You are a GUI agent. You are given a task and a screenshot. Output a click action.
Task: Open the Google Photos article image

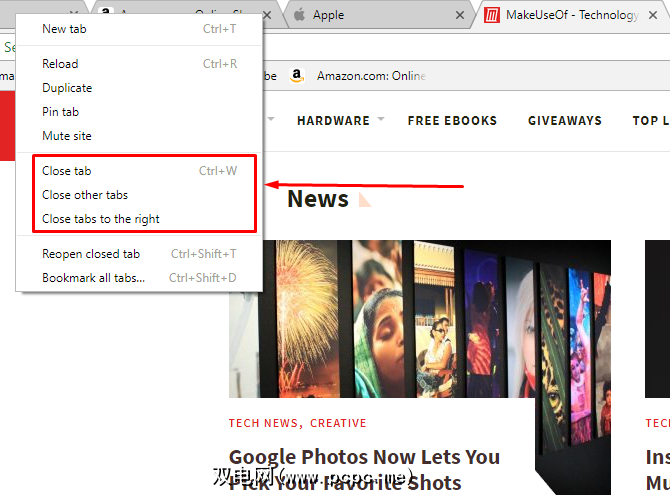pos(420,319)
